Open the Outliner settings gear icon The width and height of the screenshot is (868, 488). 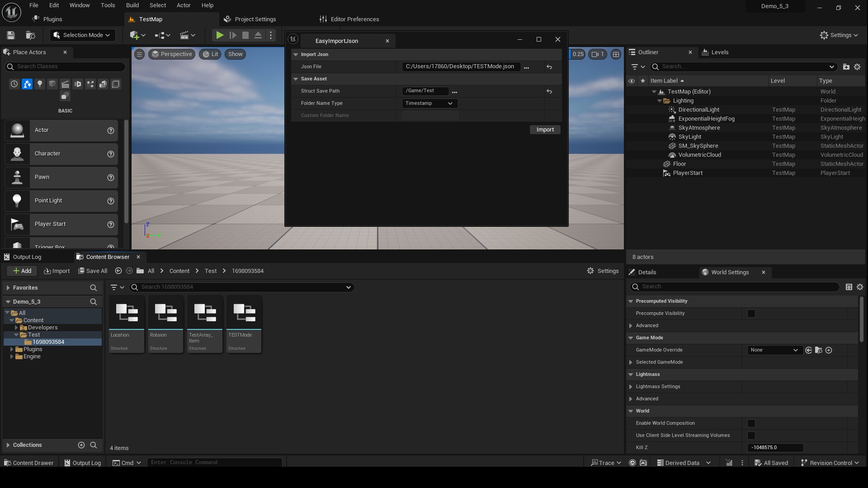point(858,66)
